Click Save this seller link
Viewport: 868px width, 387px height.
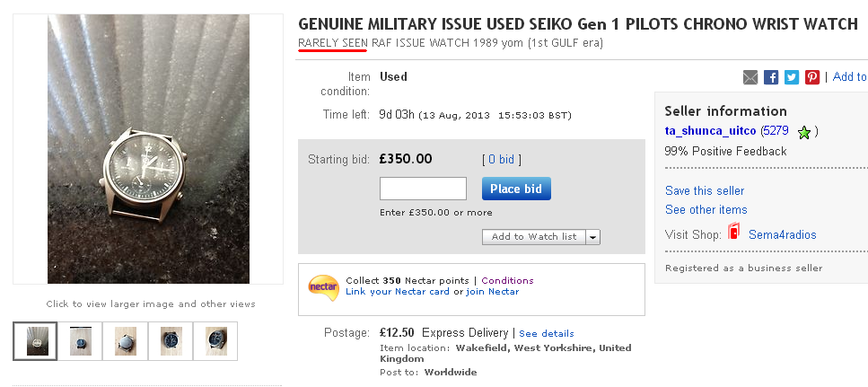coord(705,190)
